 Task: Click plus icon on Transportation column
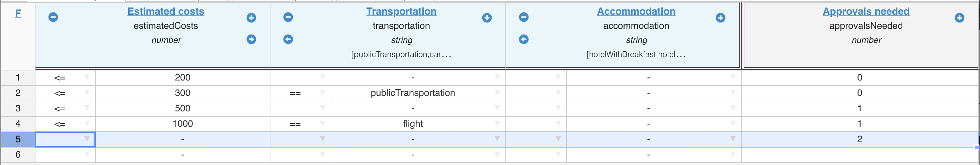click(x=487, y=17)
